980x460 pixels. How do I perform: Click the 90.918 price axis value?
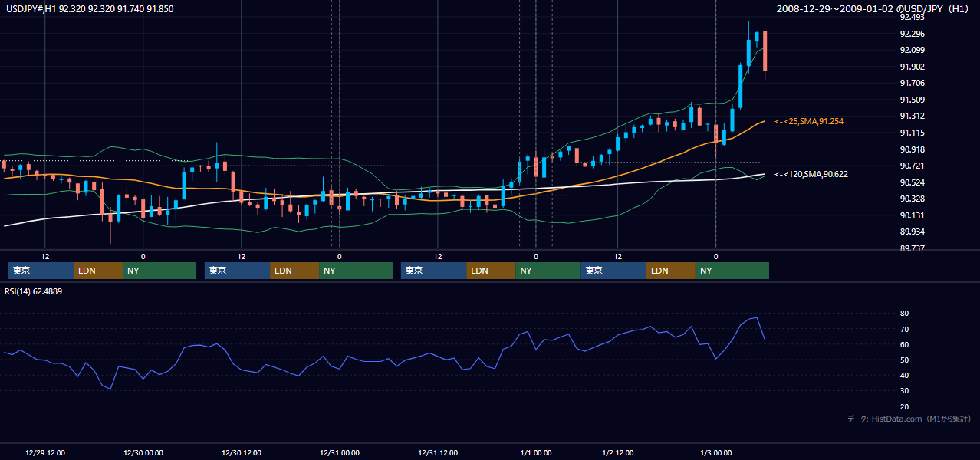click(912, 149)
